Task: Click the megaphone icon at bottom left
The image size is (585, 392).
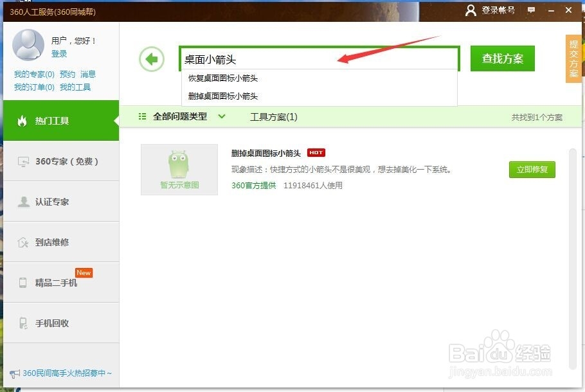Action: [x=15, y=373]
